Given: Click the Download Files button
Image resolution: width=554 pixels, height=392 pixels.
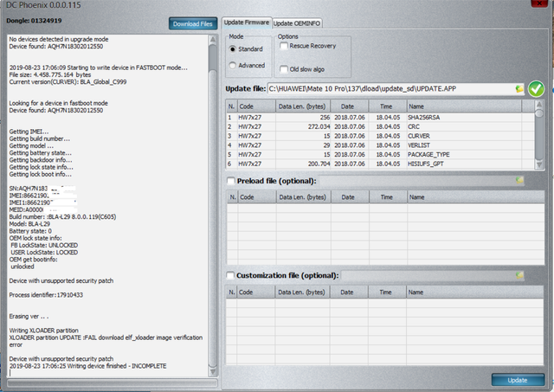Looking at the screenshot, I should 192,23.
